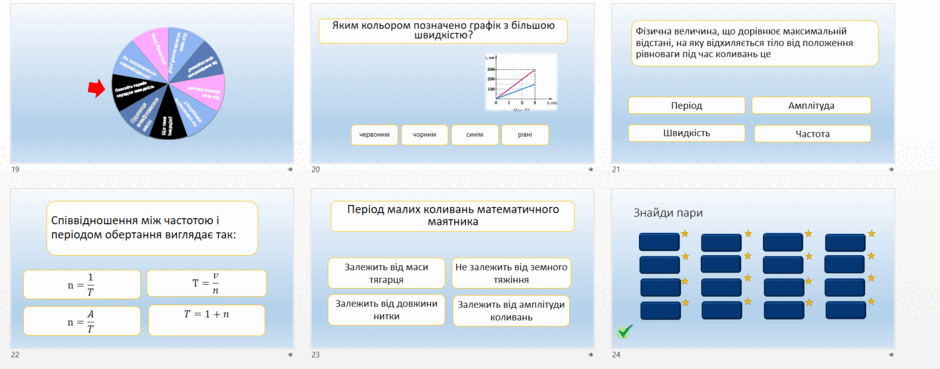Click slide number 24 label
The image size is (940, 369).
pyautogui.click(x=616, y=355)
